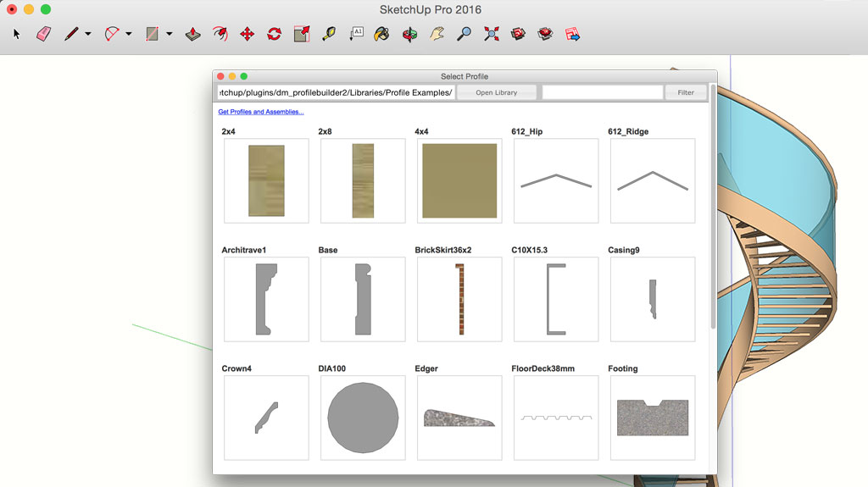The width and height of the screenshot is (868, 487).
Task: Activate the Orbit tool
Action: pyautogui.click(x=409, y=35)
